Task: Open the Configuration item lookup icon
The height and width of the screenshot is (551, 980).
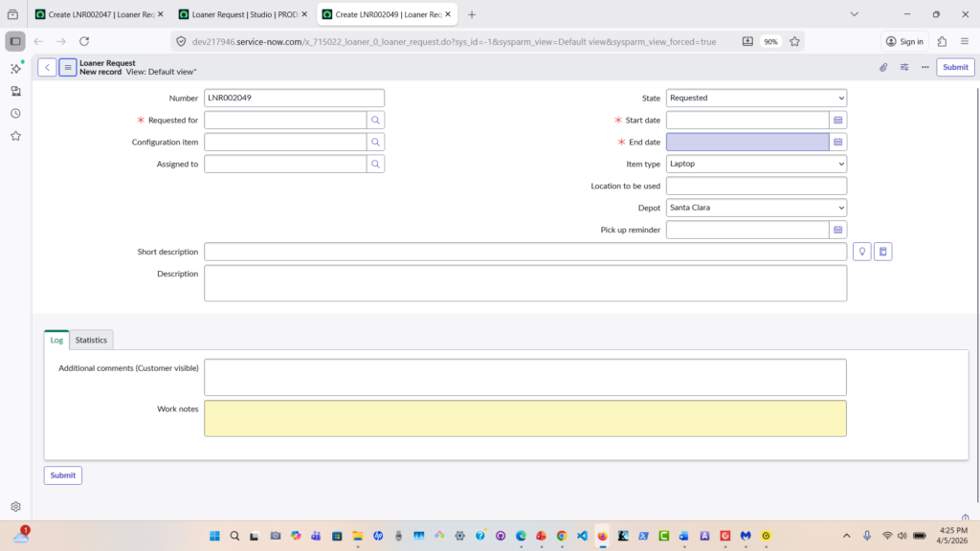Action: [x=376, y=142]
